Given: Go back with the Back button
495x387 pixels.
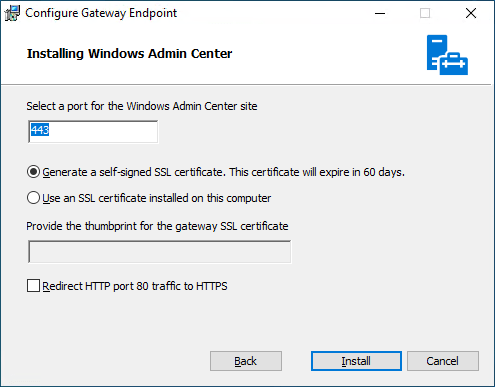Looking at the screenshot, I should click(246, 361).
